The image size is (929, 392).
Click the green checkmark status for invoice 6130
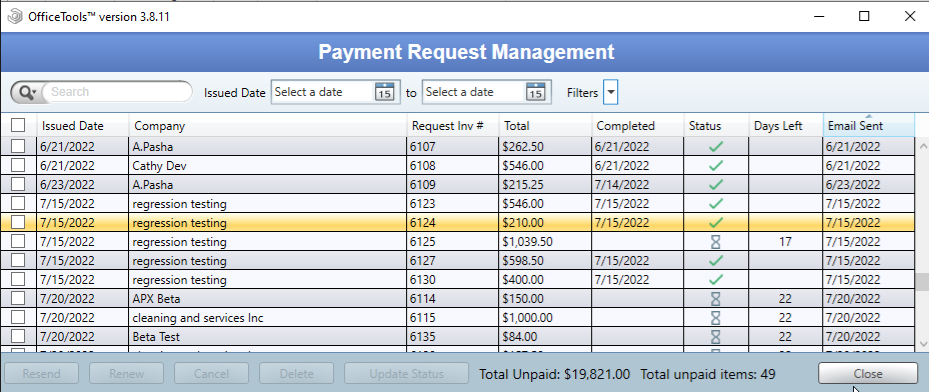pos(716,279)
